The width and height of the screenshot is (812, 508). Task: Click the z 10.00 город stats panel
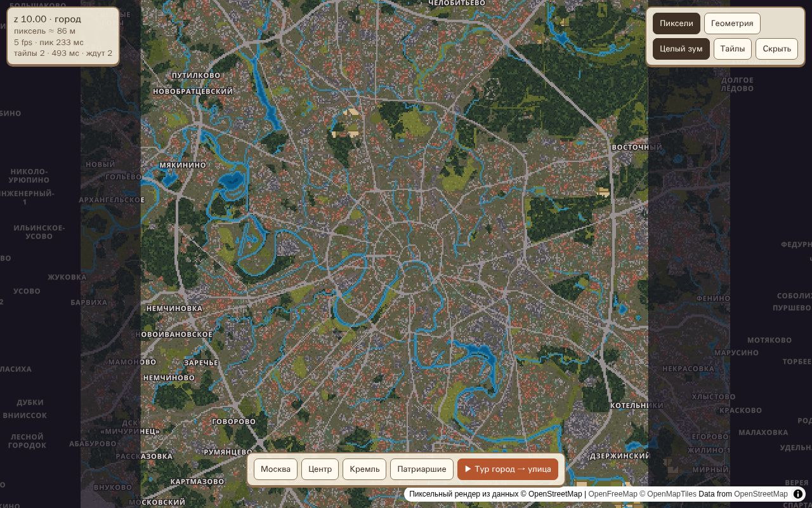click(63, 36)
